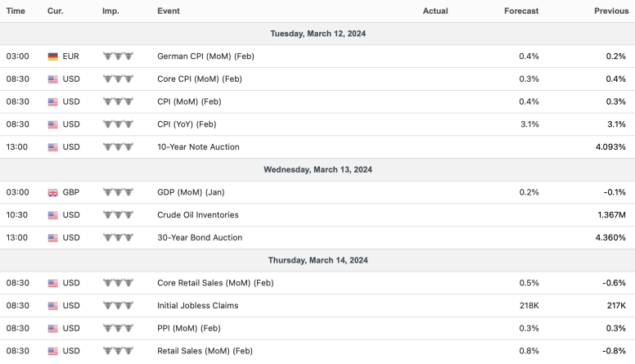Click the importance icons for Initial Jobless Claims
Viewport: 635px width, 364px height.
(117, 306)
